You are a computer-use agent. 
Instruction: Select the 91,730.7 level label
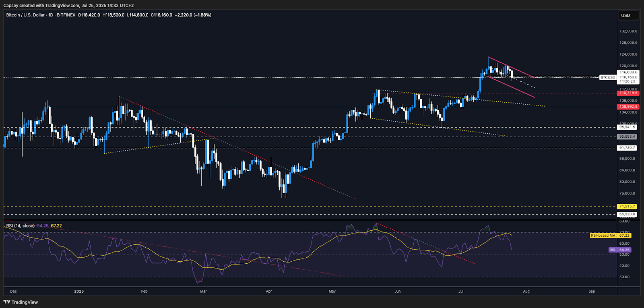tap(627, 148)
